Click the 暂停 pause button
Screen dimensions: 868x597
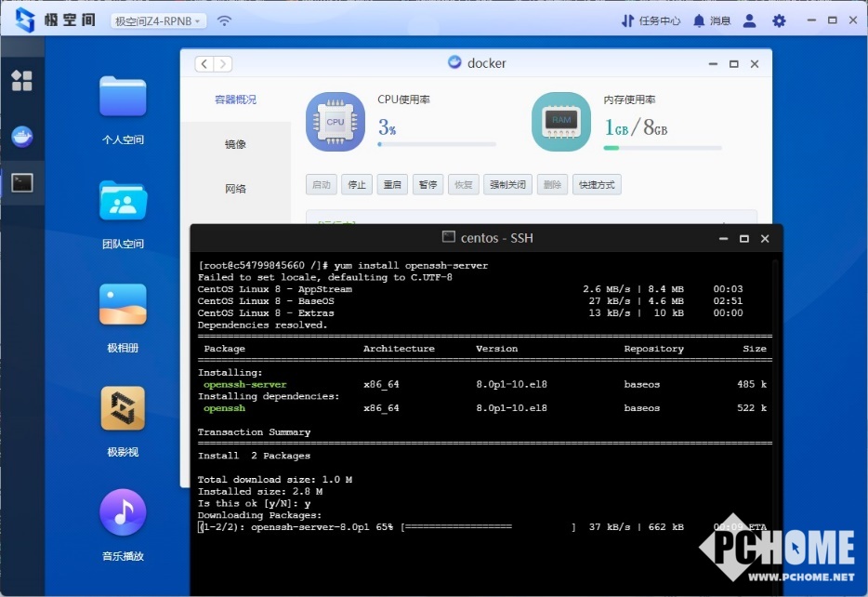(x=427, y=184)
